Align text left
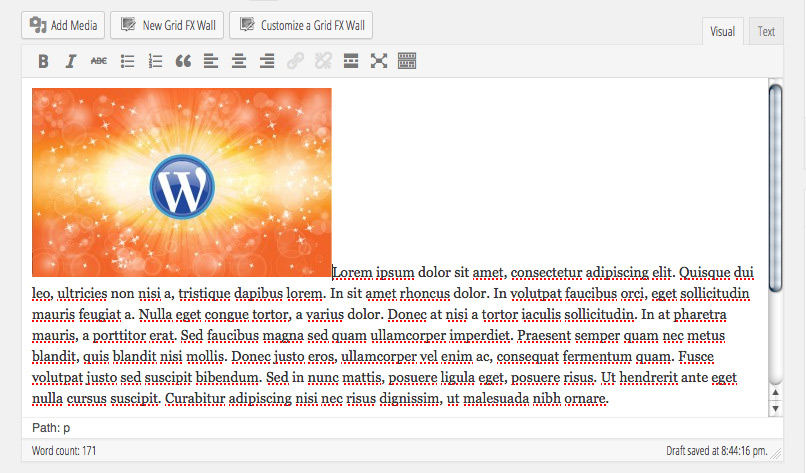Image resolution: width=806 pixels, height=473 pixels. click(x=211, y=61)
